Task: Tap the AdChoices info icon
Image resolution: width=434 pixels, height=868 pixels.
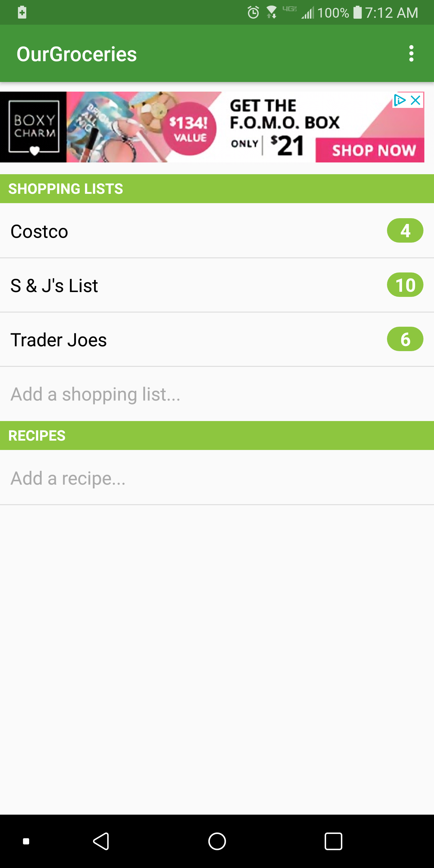Action: click(x=400, y=100)
